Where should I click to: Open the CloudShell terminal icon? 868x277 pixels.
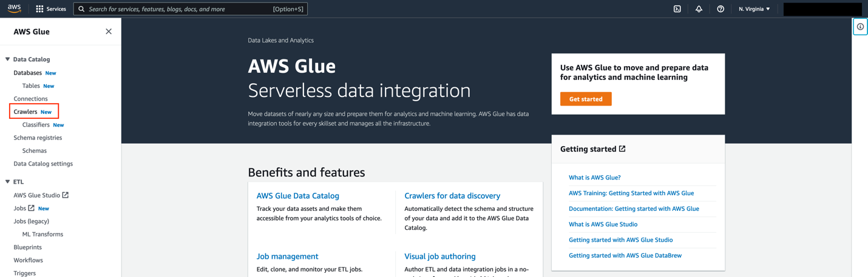point(677,9)
